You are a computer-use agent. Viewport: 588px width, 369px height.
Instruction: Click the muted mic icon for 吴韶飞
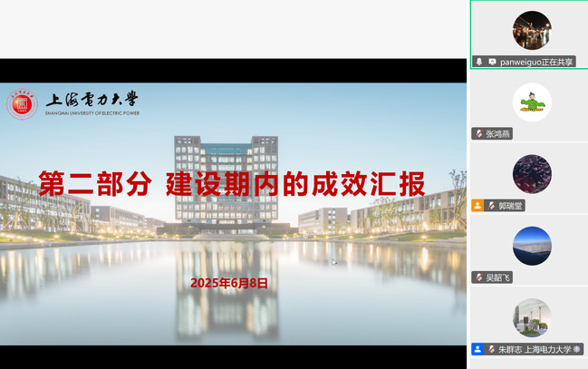pyautogui.click(x=478, y=277)
